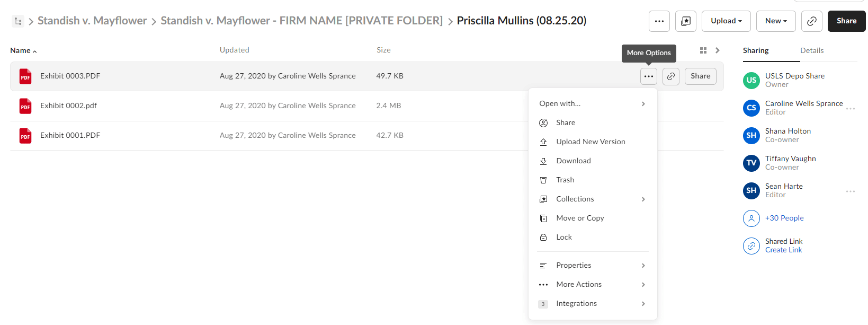Click the folder tree icon in breadcrumb
868x325 pixels.
click(18, 21)
